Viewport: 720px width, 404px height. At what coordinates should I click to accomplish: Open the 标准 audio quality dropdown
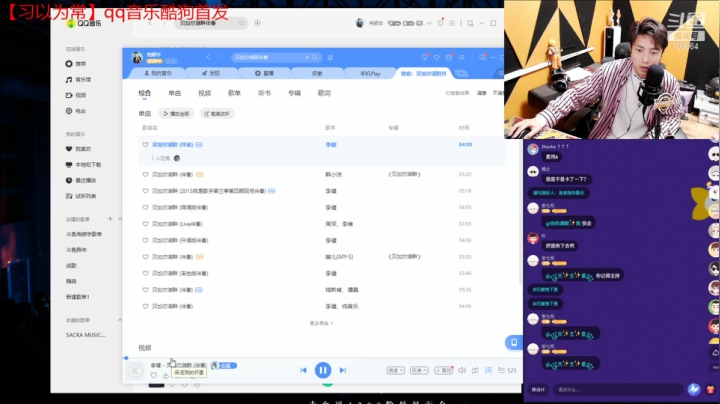419,370
